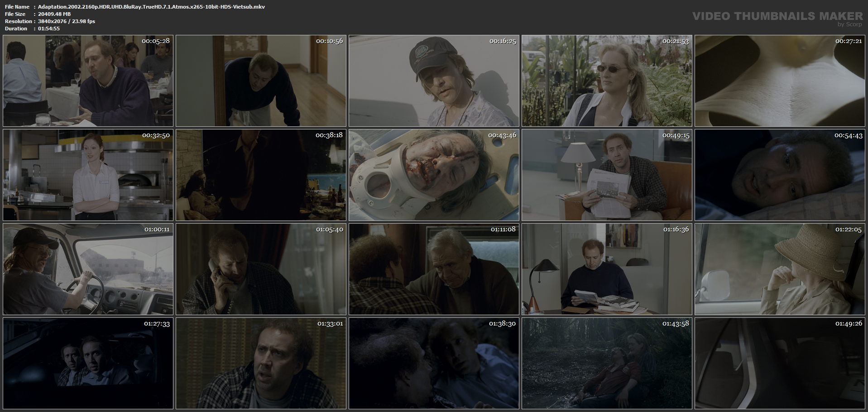Click the thumbnail stamped 00:54:43
The image size is (868, 412).
coord(780,175)
